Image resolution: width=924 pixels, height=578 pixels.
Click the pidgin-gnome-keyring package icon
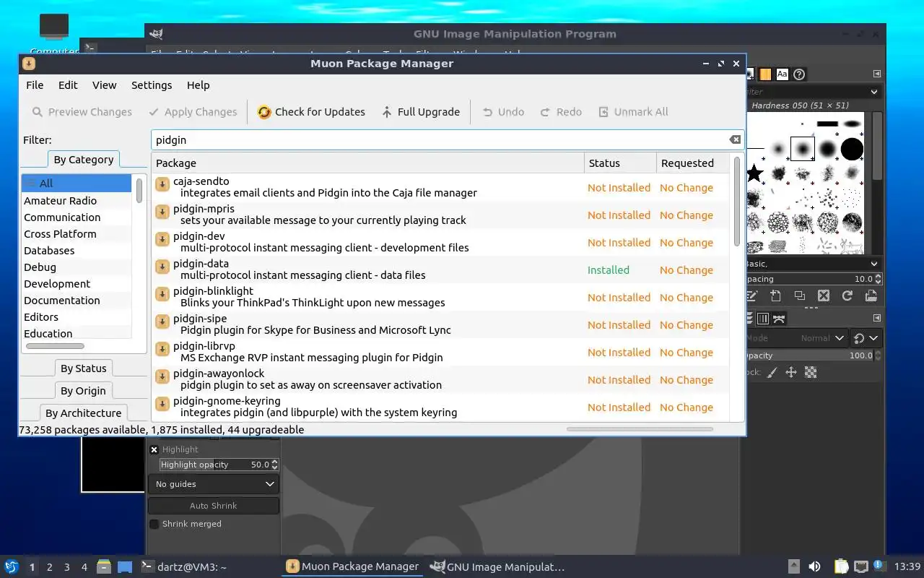click(162, 405)
